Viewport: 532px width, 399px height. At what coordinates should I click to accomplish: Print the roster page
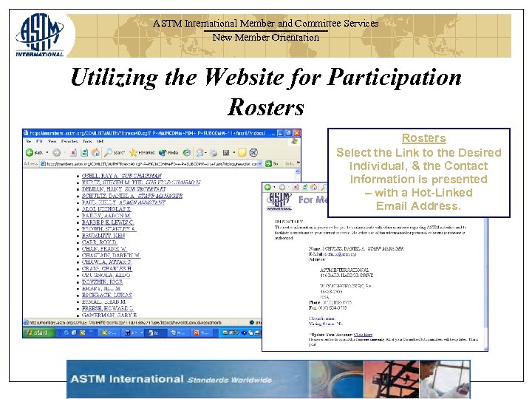point(214,153)
